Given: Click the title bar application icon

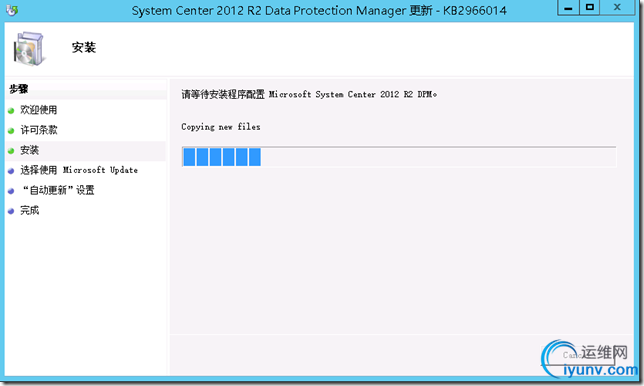Looking at the screenshot, I should pos(12,10).
